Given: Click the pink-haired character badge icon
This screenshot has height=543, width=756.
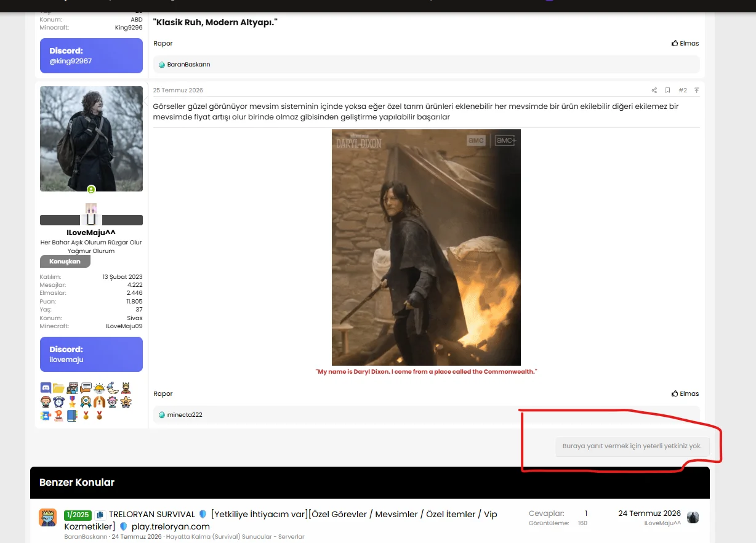Looking at the screenshot, I should pos(113,401).
